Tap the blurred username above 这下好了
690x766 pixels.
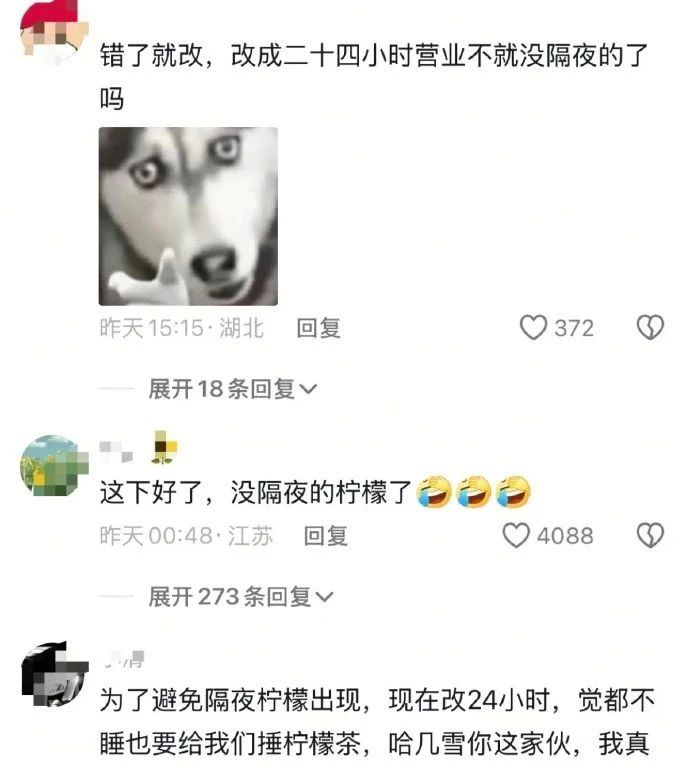pos(116,450)
